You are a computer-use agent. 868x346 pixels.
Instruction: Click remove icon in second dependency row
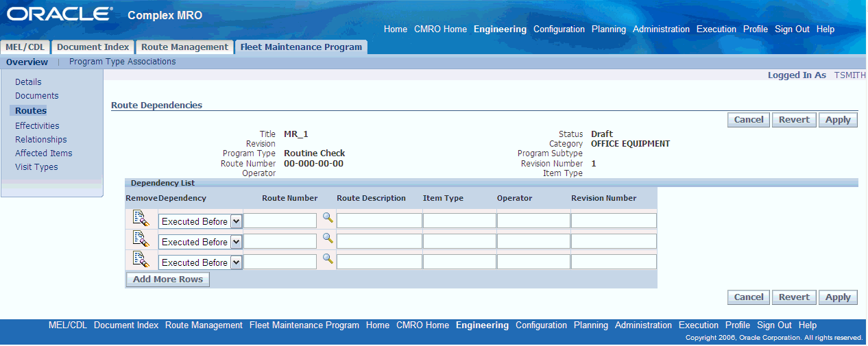click(x=141, y=238)
